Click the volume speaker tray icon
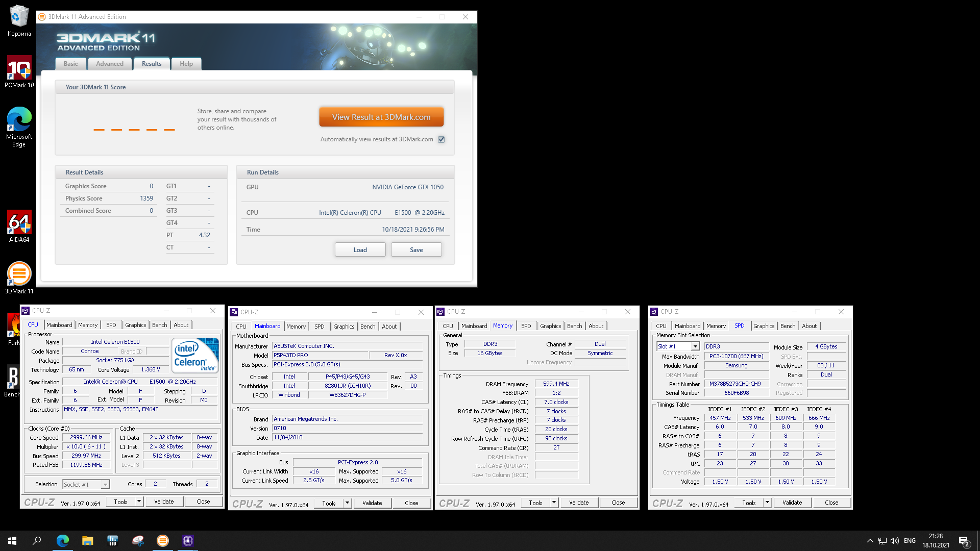This screenshot has width=980, height=551. pos(894,541)
